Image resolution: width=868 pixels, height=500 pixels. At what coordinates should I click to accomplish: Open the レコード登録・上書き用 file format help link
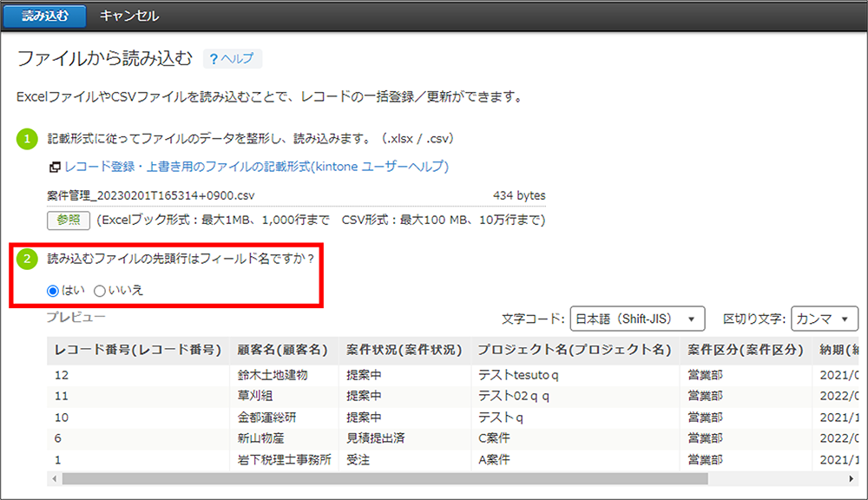click(256, 167)
